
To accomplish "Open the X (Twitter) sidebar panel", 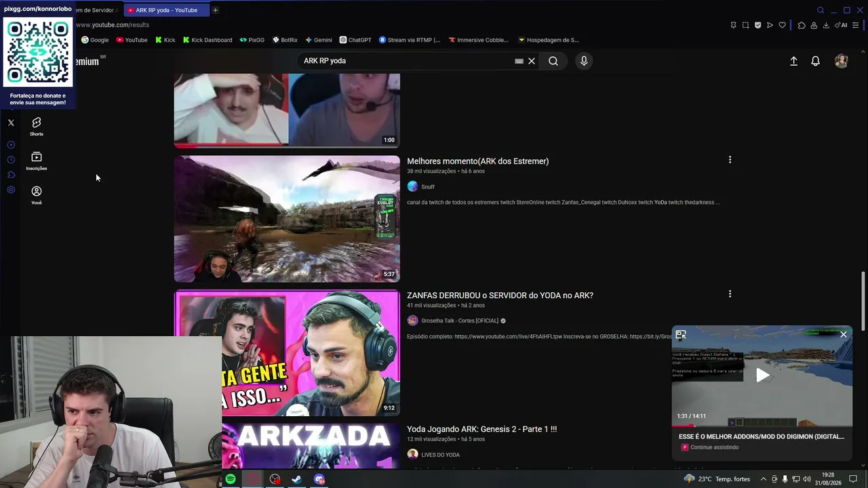I will [11, 123].
